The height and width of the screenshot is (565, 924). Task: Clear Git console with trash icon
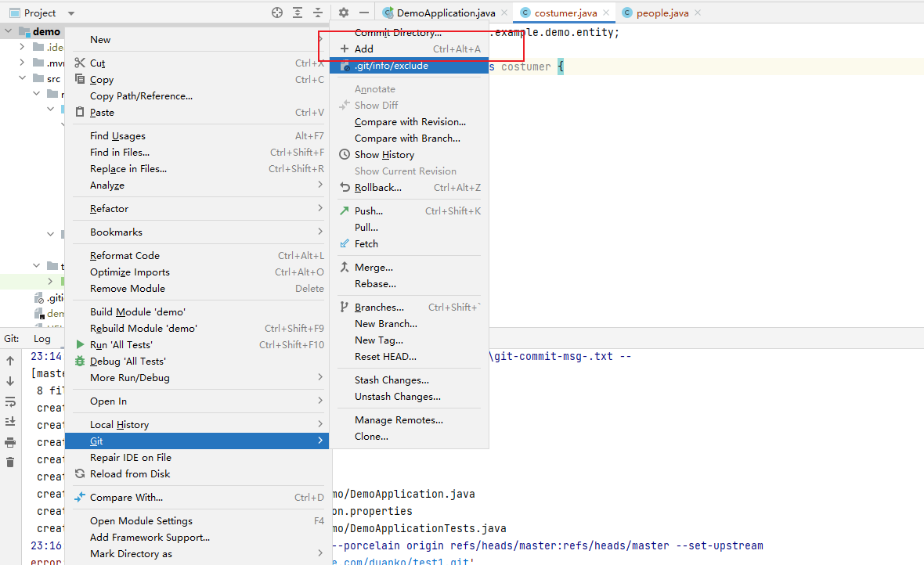(10, 462)
